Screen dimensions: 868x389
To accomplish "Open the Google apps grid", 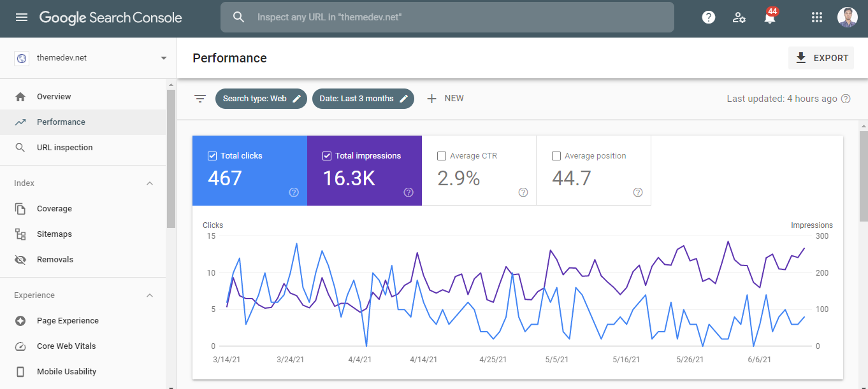I will click(x=817, y=17).
